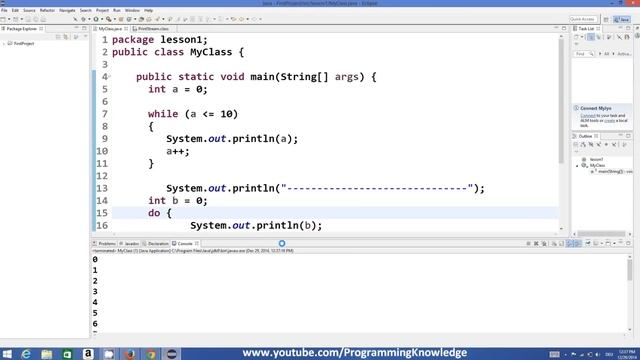The image size is (640, 360).
Task: Click the New file toolbar icon
Action: pos(3,19)
